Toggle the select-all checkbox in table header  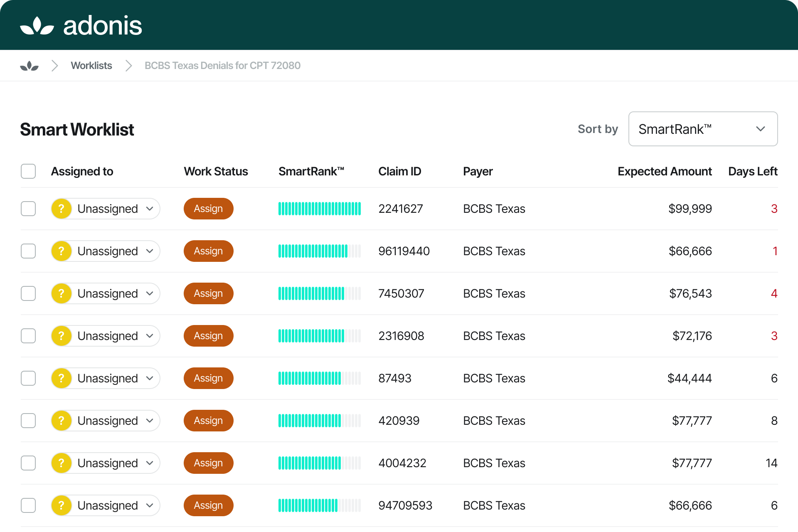point(28,171)
